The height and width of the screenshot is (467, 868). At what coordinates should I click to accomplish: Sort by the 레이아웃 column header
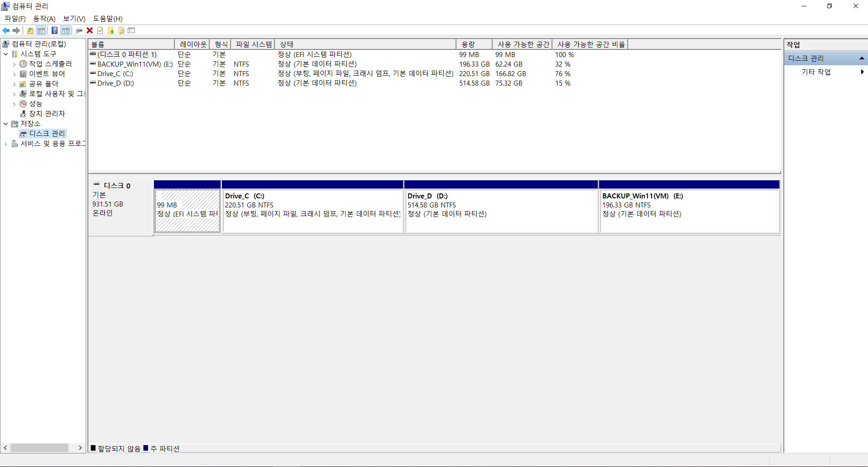(x=192, y=44)
